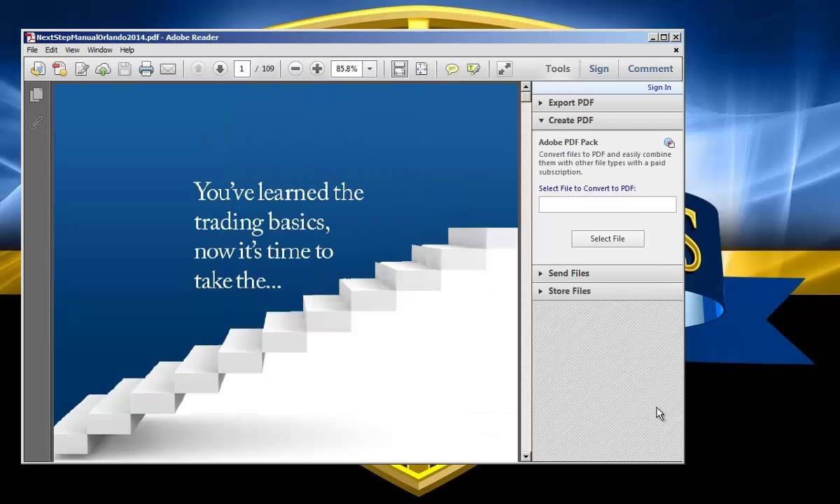Zoom out with the minus button
The height and width of the screenshot is (504, 840).
[295, 69]
